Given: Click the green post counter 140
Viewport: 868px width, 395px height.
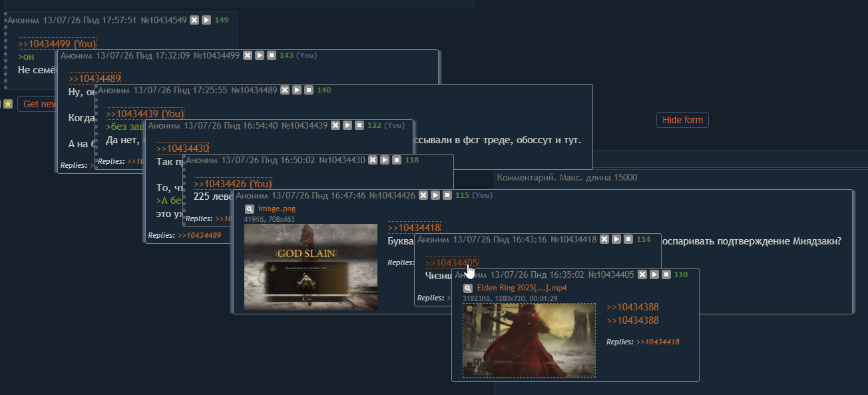Looking at the screenshot, I should [324, 90].
